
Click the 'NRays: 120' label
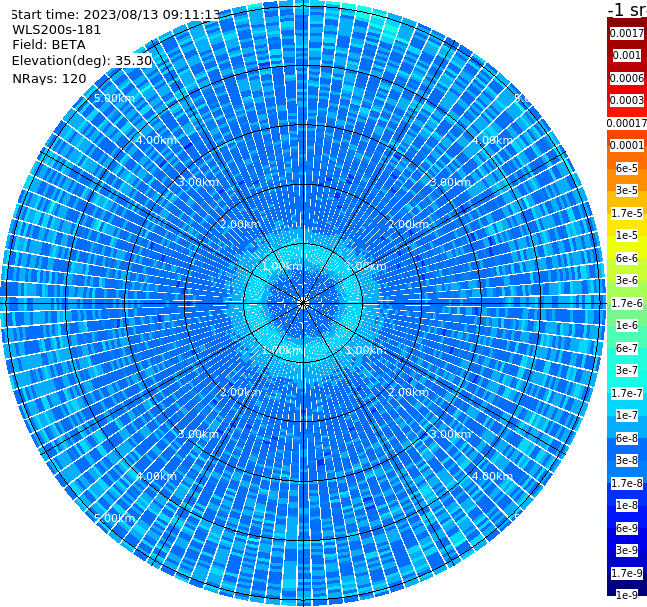pos(49,78)
